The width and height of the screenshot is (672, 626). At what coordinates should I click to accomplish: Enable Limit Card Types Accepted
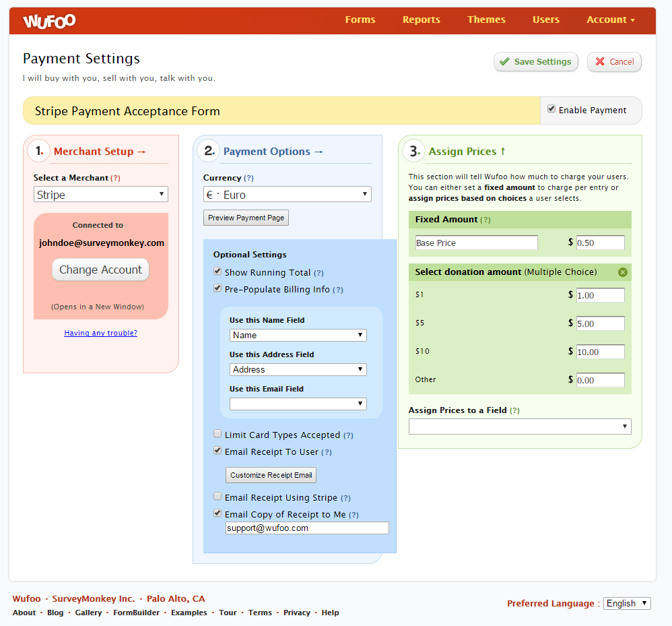(x=217, y=433)
